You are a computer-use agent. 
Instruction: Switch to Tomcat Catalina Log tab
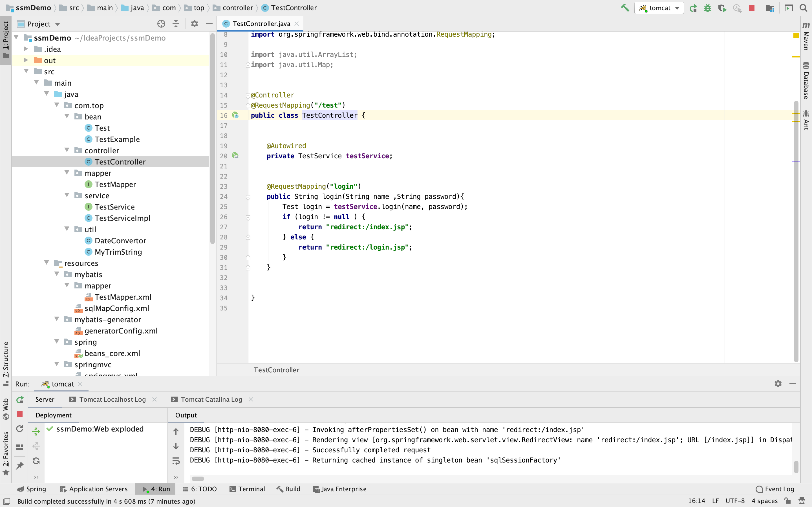[x=211, y=399]
